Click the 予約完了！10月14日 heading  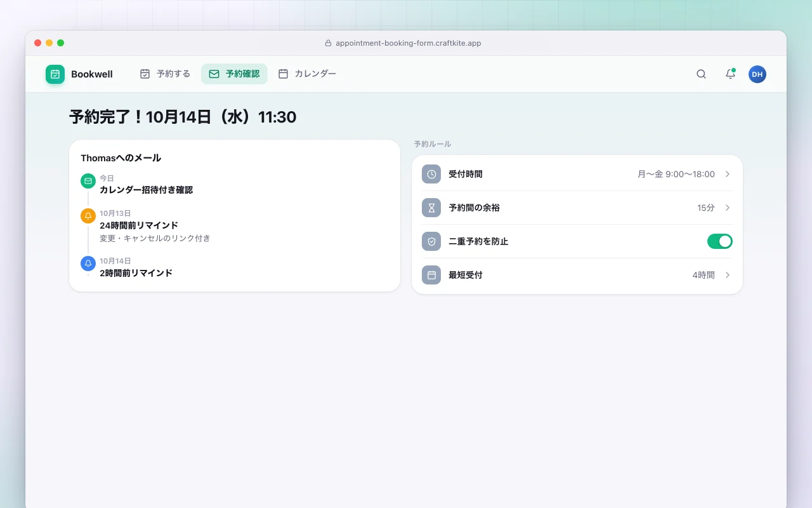click(x=183, y=117)
